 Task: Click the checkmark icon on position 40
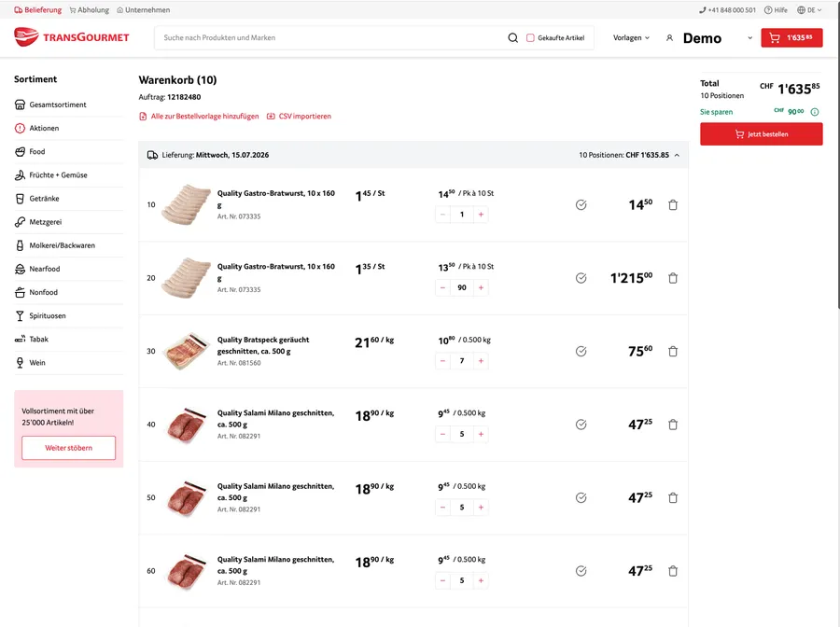click(581, 425)
